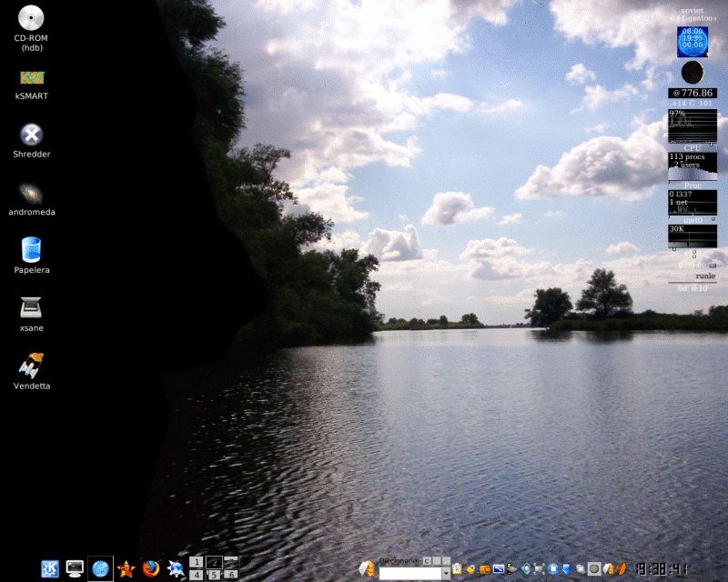Click the uptime text 0d 8:10

(x=693, y=288)
